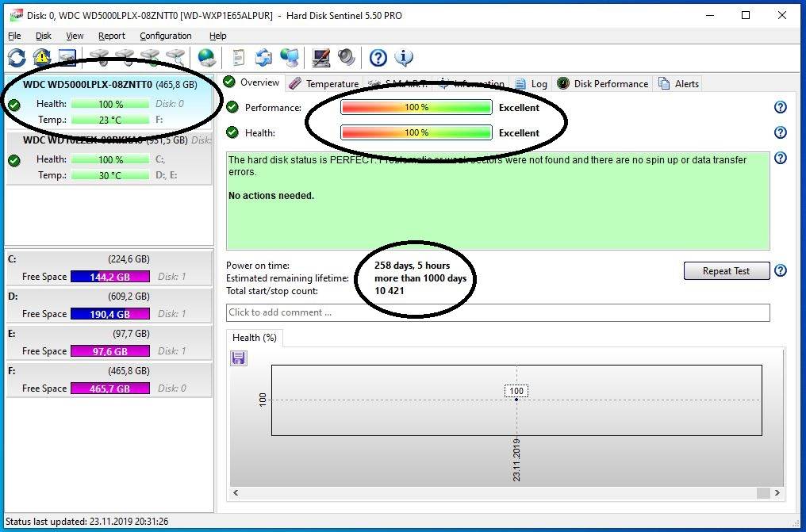
Task: Open the Configuration menu
Action: [166, 36]
